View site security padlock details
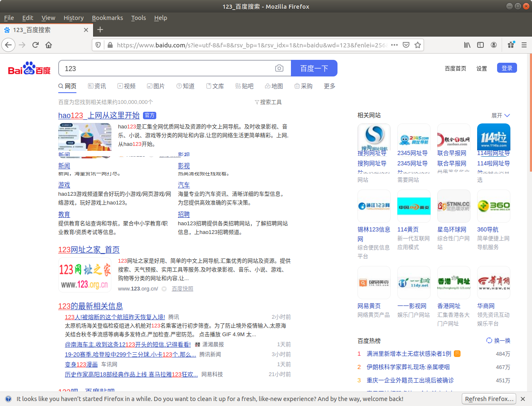532x406 pixels. (110, 45)
